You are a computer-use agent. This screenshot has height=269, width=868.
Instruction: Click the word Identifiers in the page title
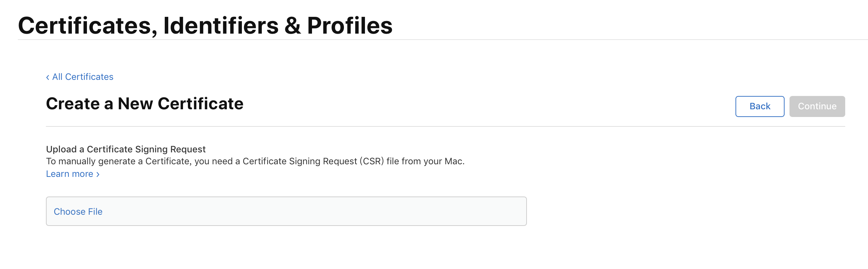tap(221, 26)
